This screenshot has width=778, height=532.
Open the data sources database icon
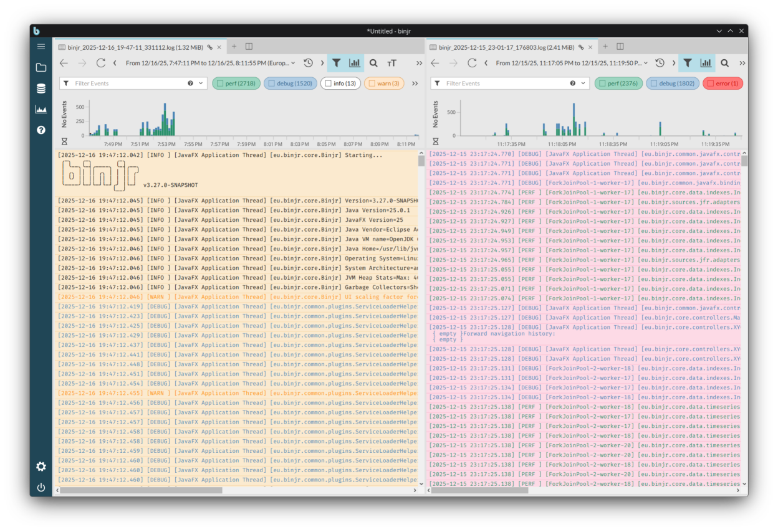[x=41, y=88]
